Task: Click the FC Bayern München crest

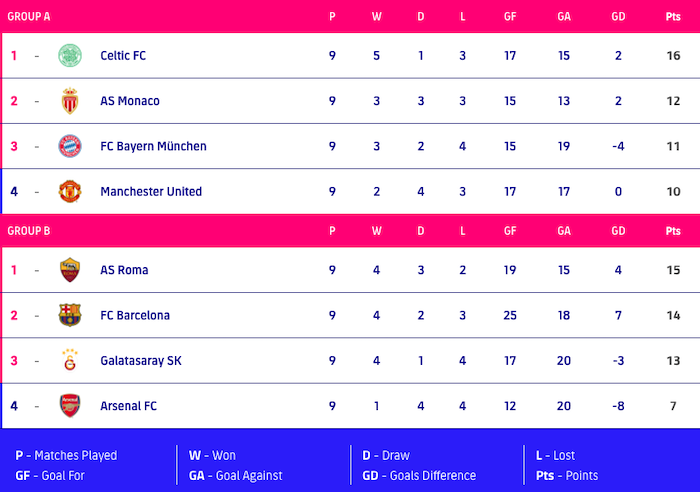Action: point(70,146)
